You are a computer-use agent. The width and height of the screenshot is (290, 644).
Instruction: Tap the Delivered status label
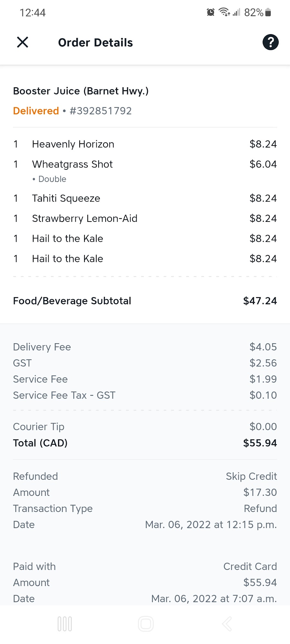tap(36, 111)
